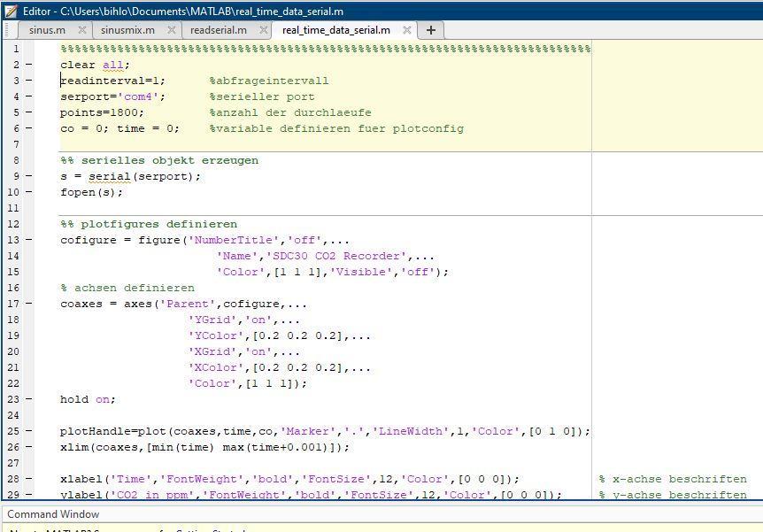Close the real_time_data_serial.m tab
Screen dimensions: 763x532
click(x=407, y=30)
